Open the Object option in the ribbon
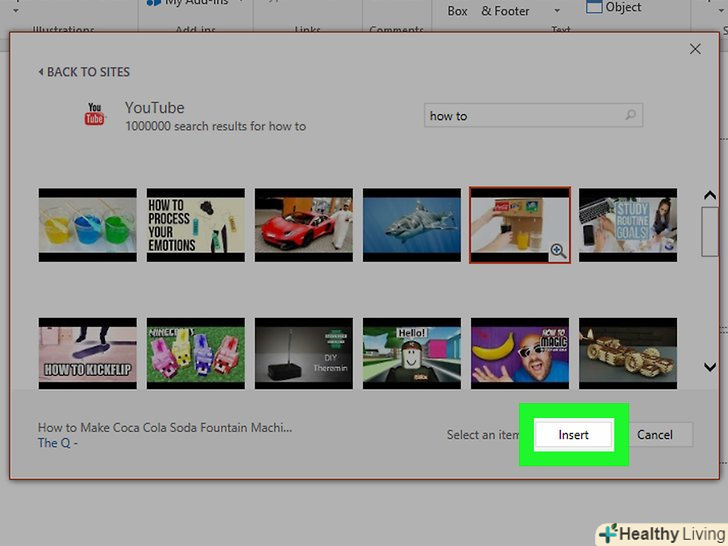 tap(614, 8)
